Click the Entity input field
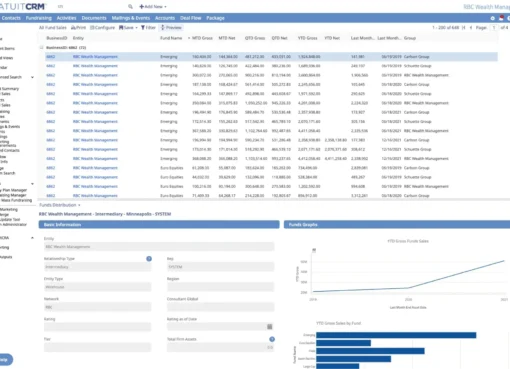 coord(159,247)
